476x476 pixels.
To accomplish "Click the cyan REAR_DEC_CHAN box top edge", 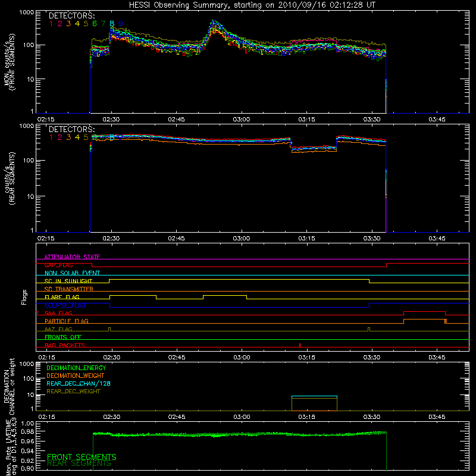I will [x=314, y=396].
